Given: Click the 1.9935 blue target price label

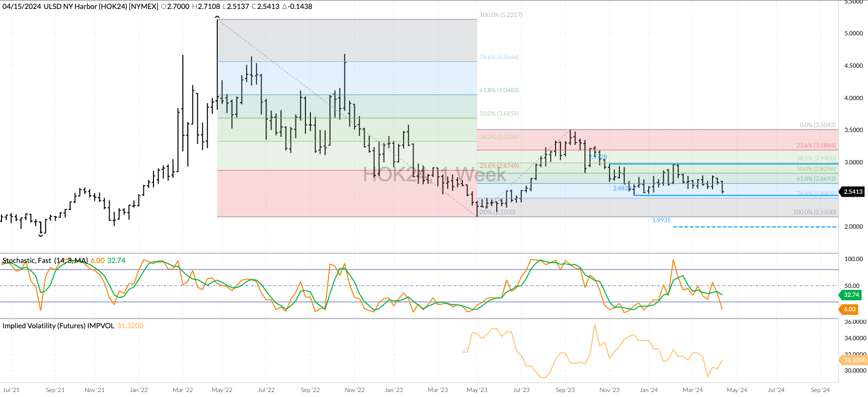Looking at the screenshot, I should pyautogui.click(x=661, y=220).
